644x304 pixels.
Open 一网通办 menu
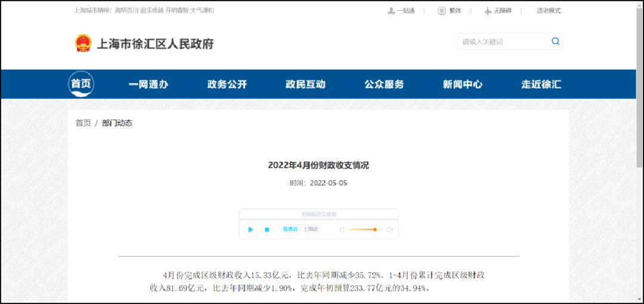148,85
